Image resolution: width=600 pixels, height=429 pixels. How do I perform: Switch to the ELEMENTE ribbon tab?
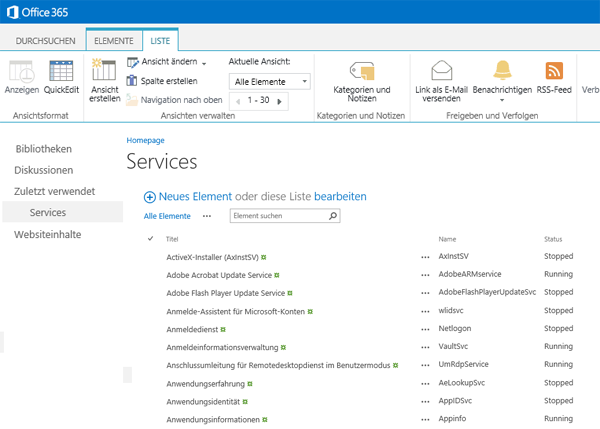(114, 41)
